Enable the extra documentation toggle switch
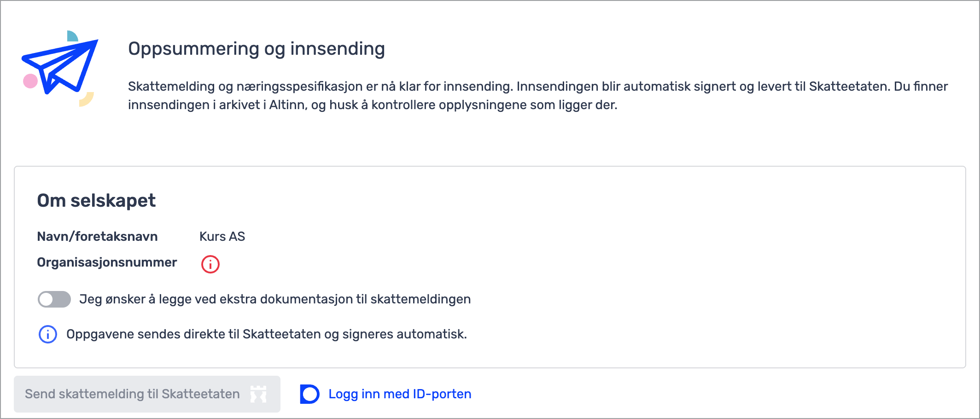980x419 pixels. 54,299
